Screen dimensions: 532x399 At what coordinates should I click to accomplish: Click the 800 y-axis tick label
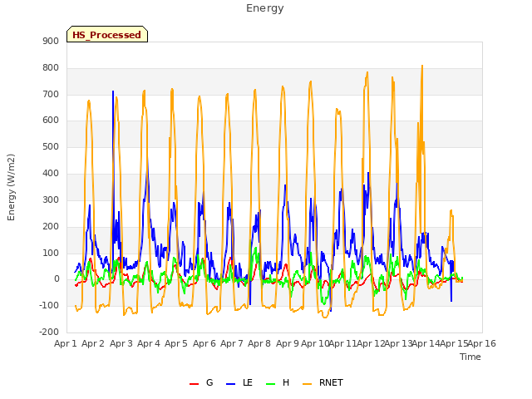point(51,68)
